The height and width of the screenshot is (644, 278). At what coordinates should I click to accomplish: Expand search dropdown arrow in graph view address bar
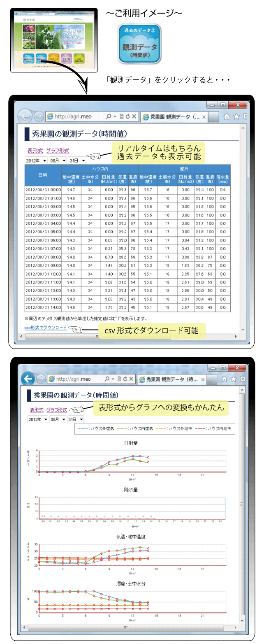pyautogui.click(x=113, y=379)
